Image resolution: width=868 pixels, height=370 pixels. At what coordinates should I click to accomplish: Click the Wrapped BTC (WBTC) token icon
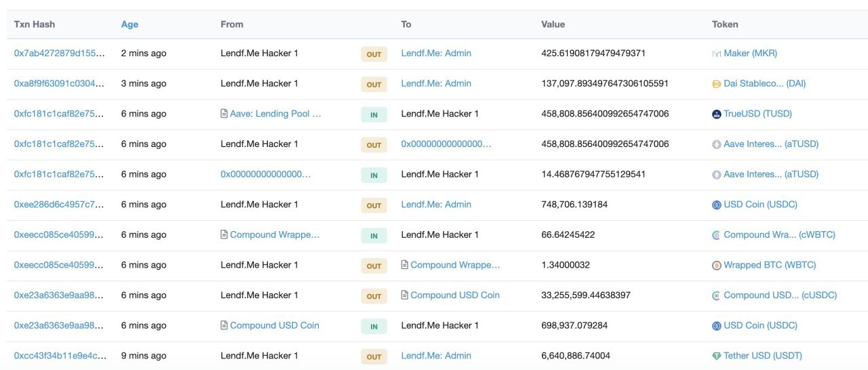tap(716, 266)
